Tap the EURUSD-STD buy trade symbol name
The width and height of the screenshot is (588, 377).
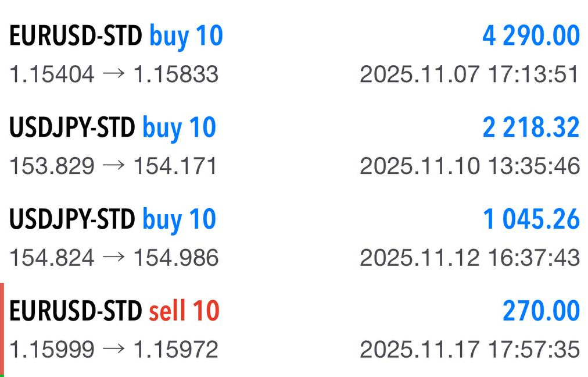[x=76, y=36]
